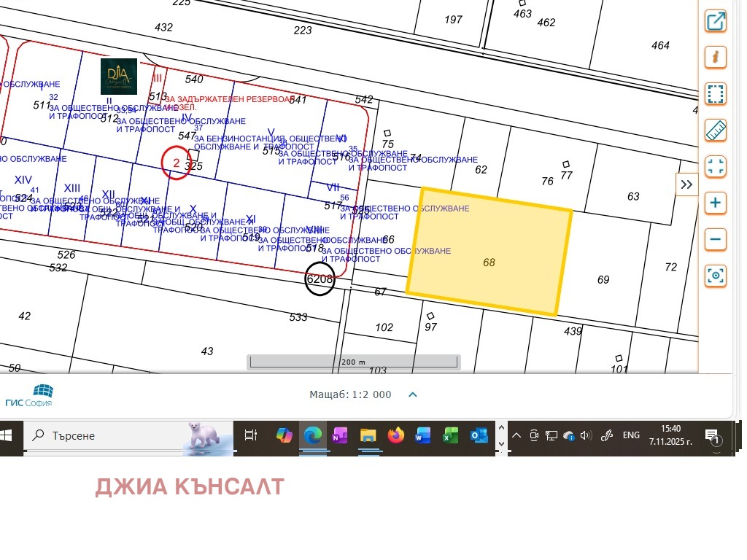Zoom out on the map
Screen dimensions: 747x560
pyautogui.click(x=715, y=239)
